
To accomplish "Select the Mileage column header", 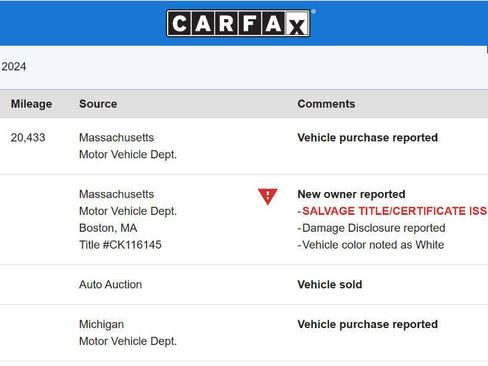I will tap(31, 104).
